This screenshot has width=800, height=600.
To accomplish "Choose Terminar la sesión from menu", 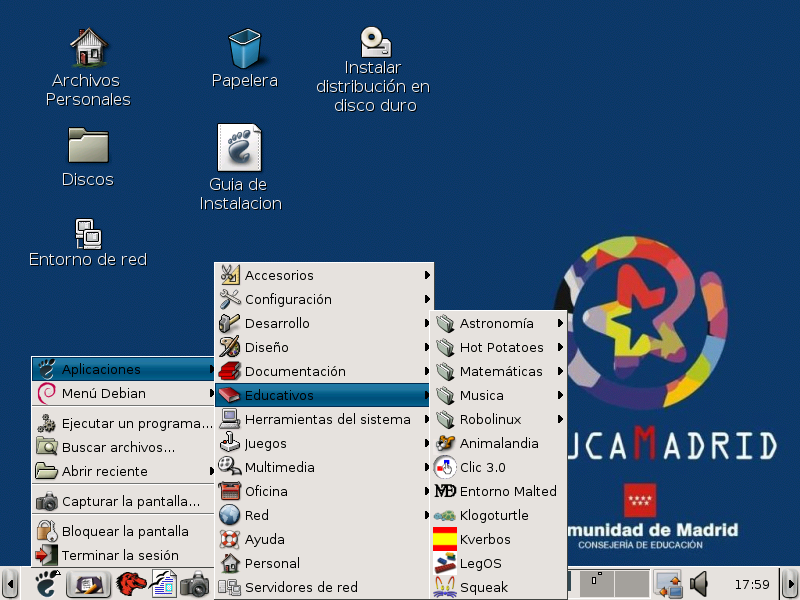I will [x=123, y=555].
